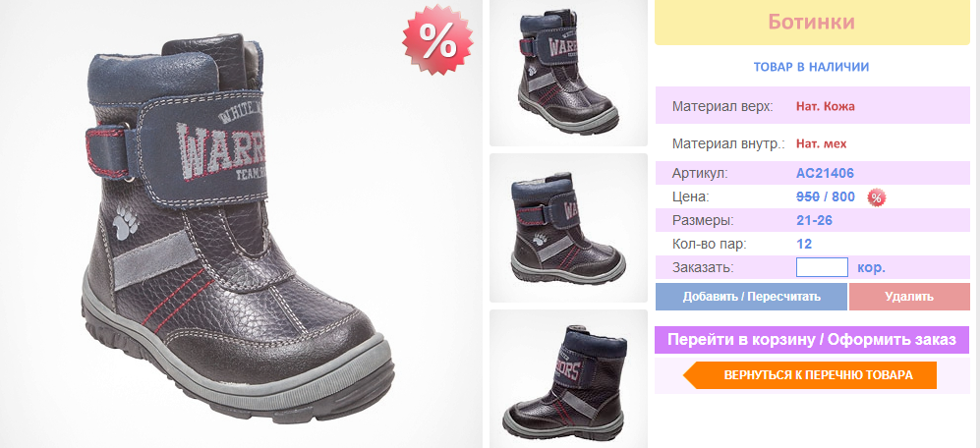Click the ТОВАР В НАЛИЧИИ label
The width and height of the screenshot is (980, 448).
pyautogui.click(x=811, y=67)
